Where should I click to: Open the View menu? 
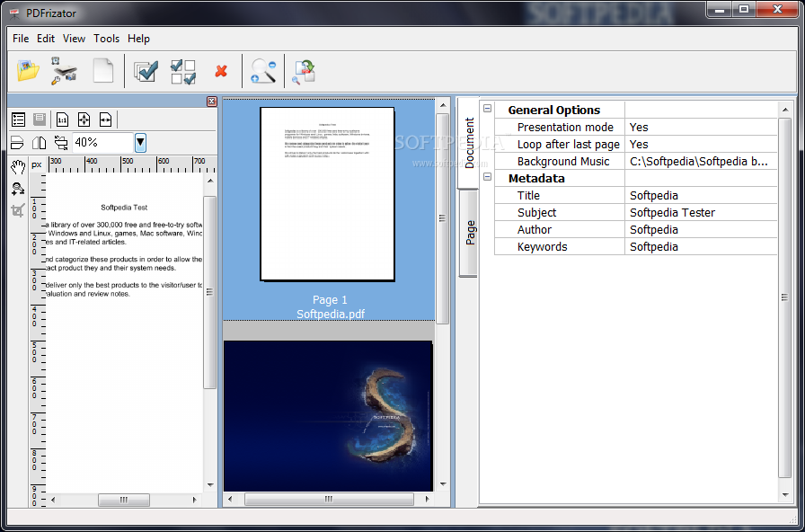(x=74, y=39)
